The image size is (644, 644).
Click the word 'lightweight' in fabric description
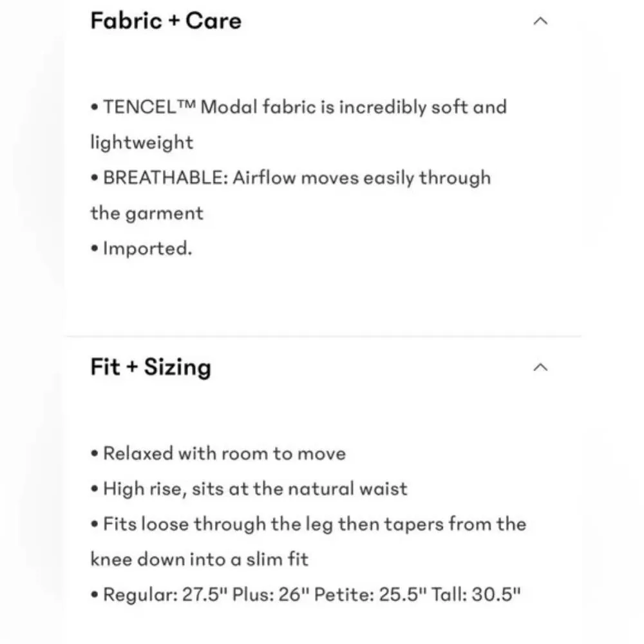coord(142,142)
